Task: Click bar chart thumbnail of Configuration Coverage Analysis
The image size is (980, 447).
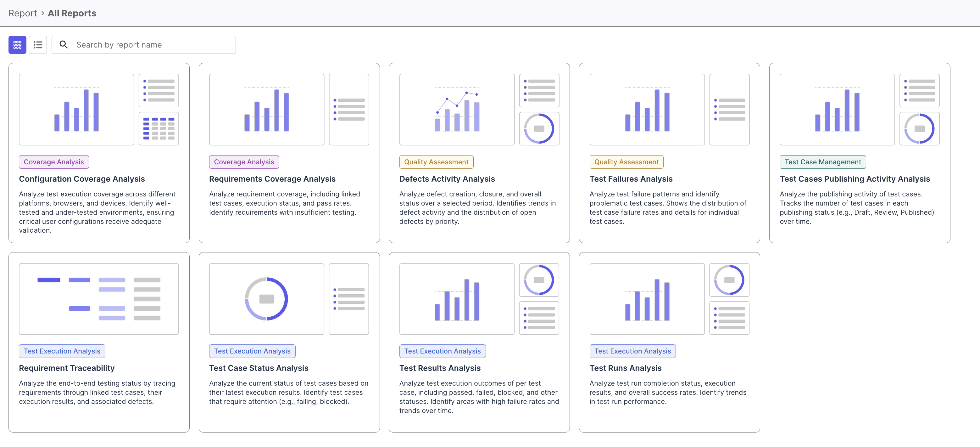Action: pyautogui.click(x=76, y=109)
